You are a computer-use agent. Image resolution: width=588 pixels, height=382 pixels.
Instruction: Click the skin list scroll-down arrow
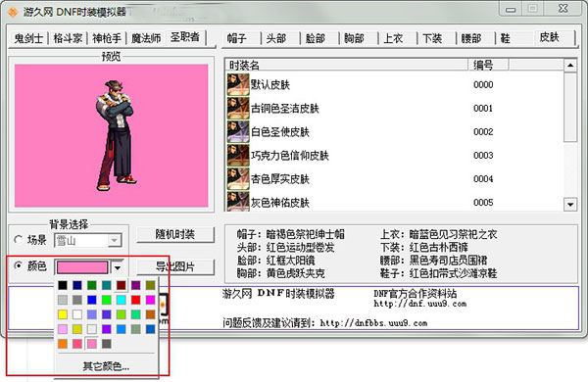coord(570,205)
